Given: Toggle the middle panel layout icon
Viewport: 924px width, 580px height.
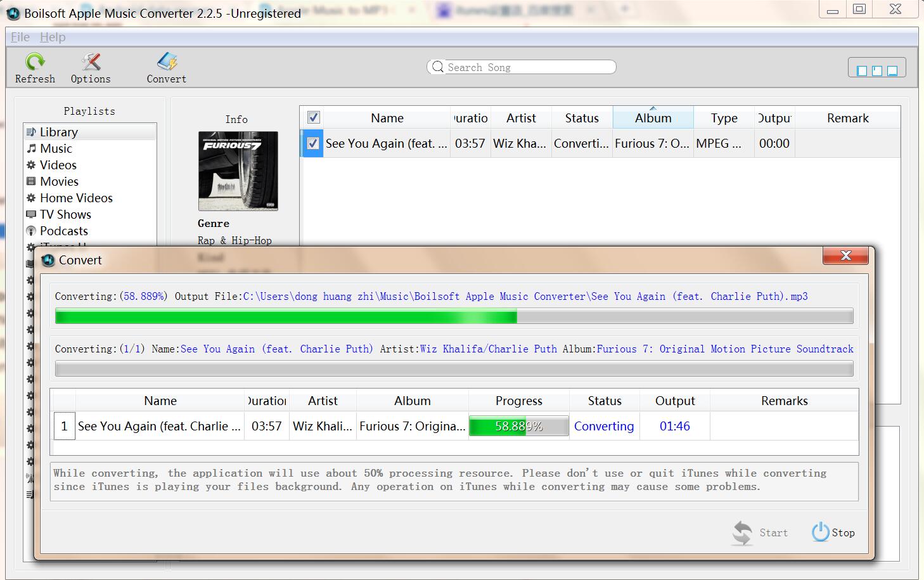Looking at the screenshot, I should pos(877,70).
